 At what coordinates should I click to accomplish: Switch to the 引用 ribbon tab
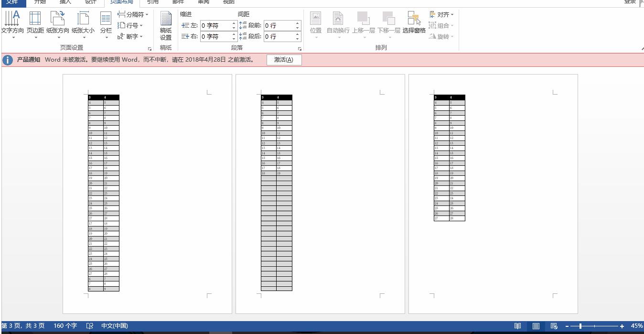point(152,2)
